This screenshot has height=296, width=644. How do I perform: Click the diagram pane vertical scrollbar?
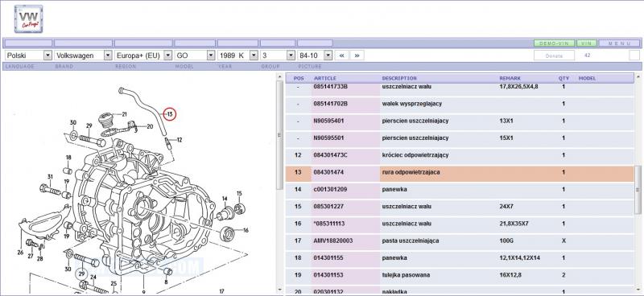(x=279, y=135)
